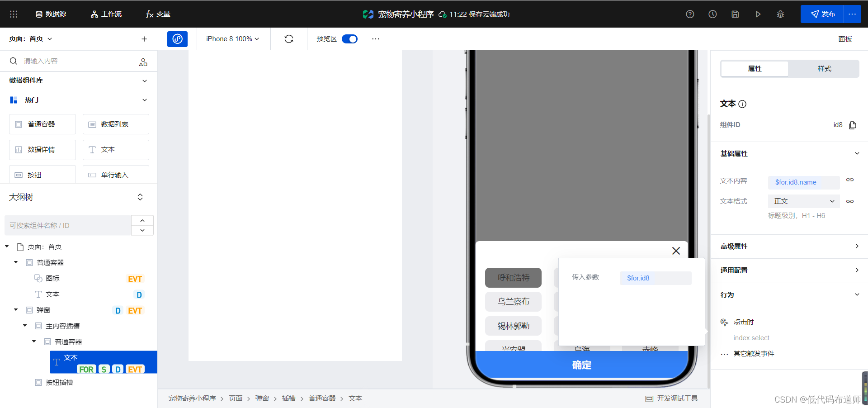Screen dimensions: 868x408
Task: Open toolbar more options ellipsis
Action: pos(376,39)
